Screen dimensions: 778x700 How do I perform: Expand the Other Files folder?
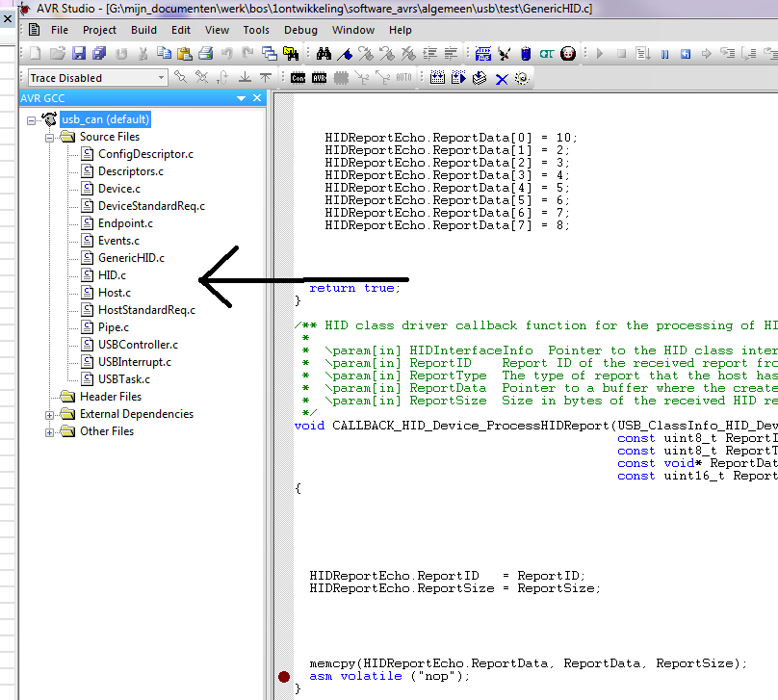[50, 431]
